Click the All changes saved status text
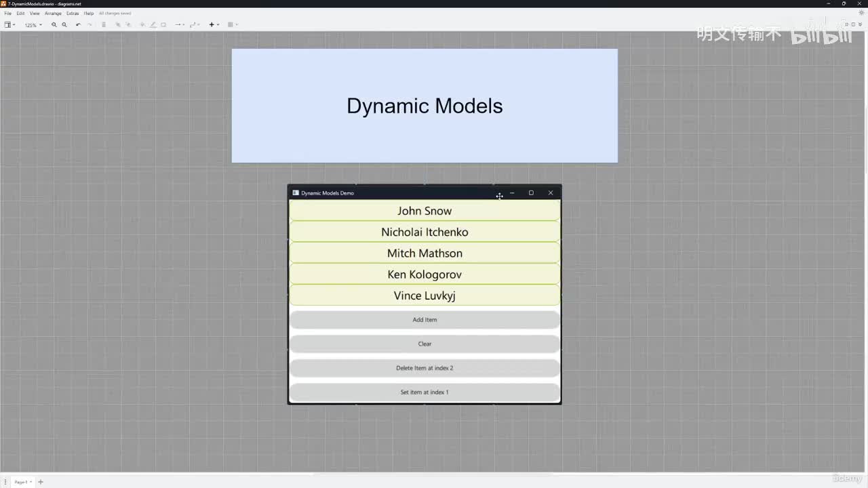The image size is (868, 488). point(115,14)
